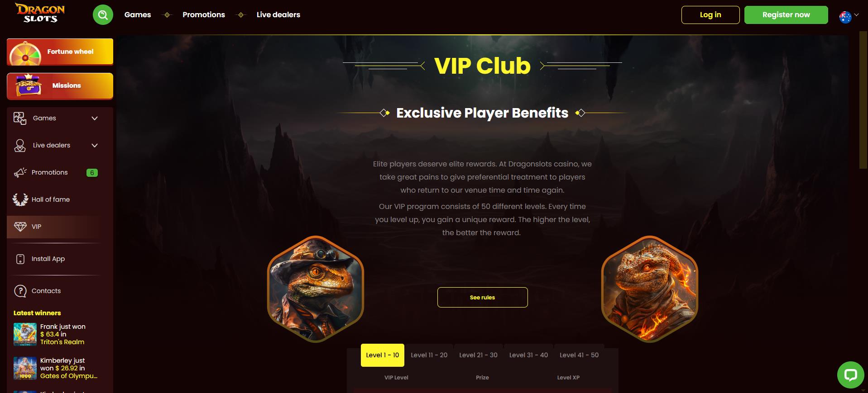This screenshot has height=393, width=868.
Task: Click the Install App phone icon
Action: click(x=20, y=259)
